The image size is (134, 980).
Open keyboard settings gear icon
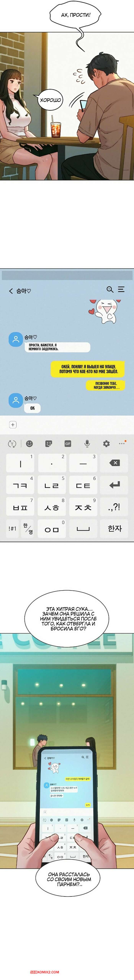click(x=106, y=444)
